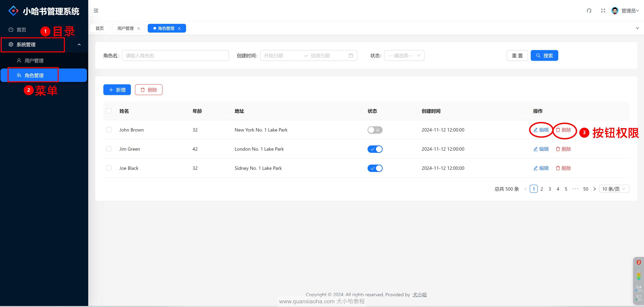Click the blue 新增 button

pos(117,90)
